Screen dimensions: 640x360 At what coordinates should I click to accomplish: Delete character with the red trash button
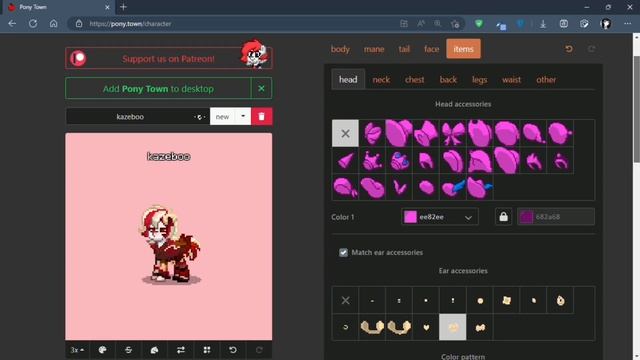tap(262, 117)
